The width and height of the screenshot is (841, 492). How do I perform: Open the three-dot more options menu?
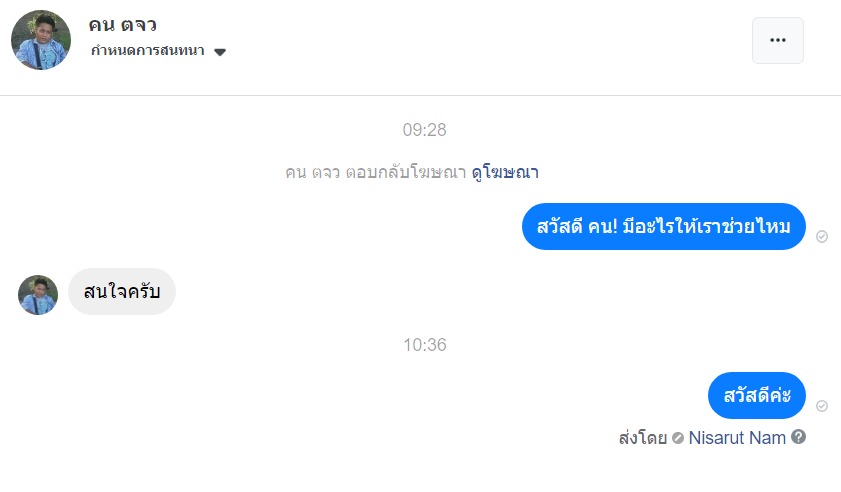pos(777,40)
